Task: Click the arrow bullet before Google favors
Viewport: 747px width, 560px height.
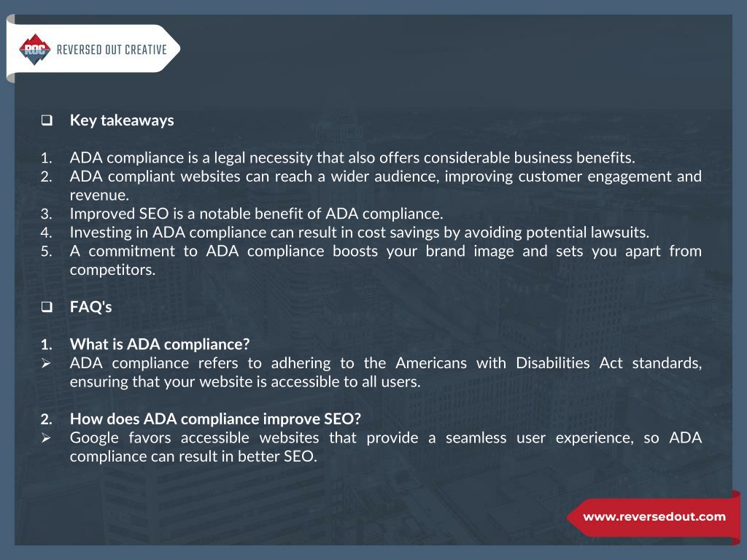Action: [46, 437]
